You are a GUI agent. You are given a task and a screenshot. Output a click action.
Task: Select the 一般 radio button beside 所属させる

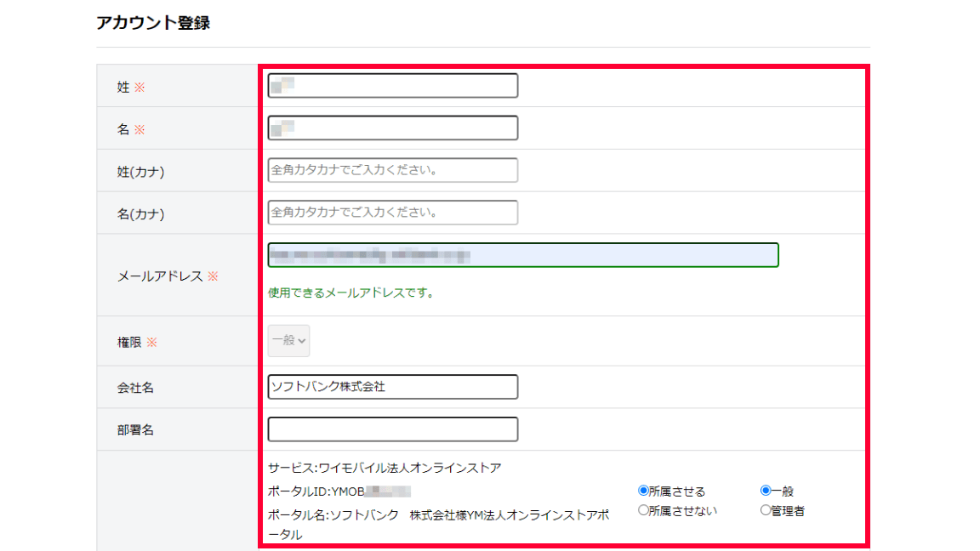coord(766,491)
